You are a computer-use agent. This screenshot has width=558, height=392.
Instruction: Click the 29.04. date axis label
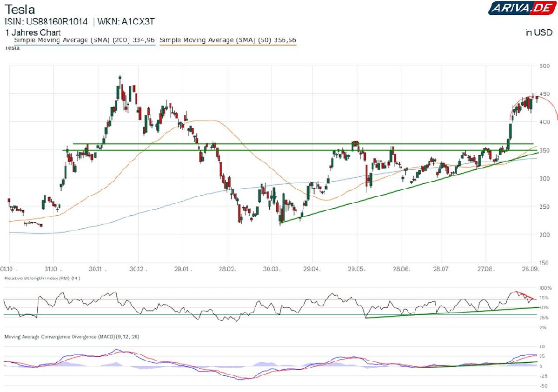tap(312, 269)
